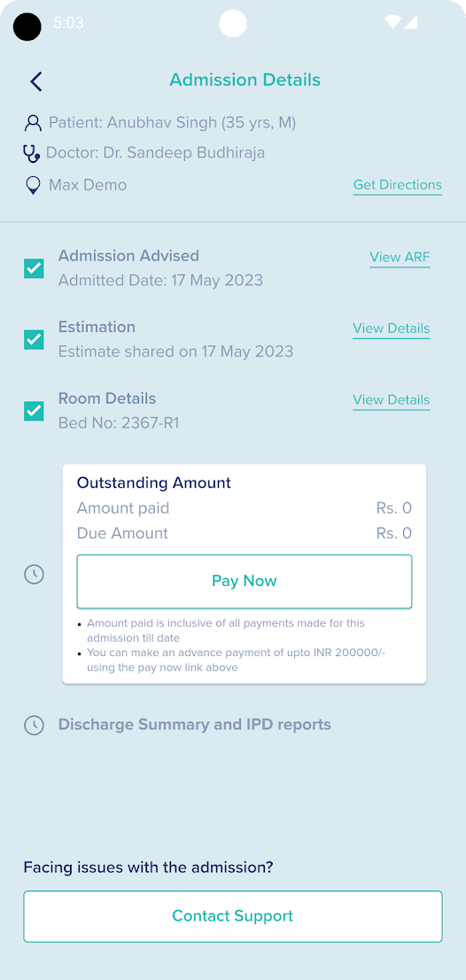Viewport: 466px width, 980px height.
Task: Open the Get Directions link
Action: [397, 185]
